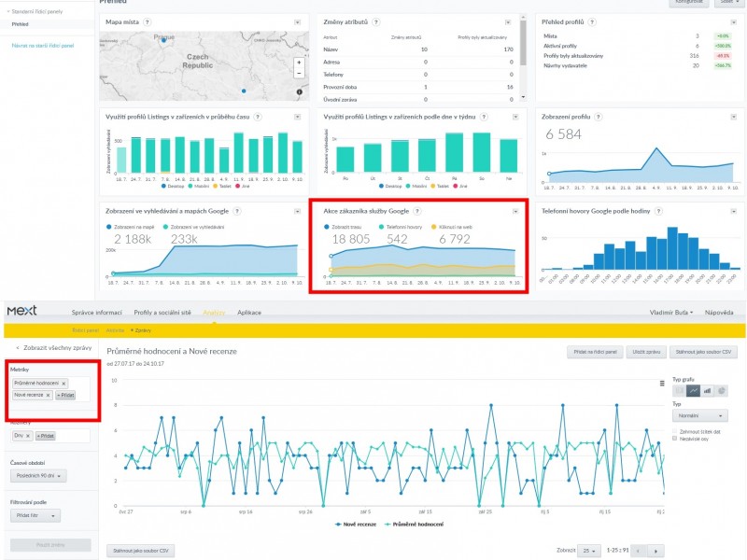Select the bar chart type icon
This screenshot has width=747, height=560.
point(707,390)
